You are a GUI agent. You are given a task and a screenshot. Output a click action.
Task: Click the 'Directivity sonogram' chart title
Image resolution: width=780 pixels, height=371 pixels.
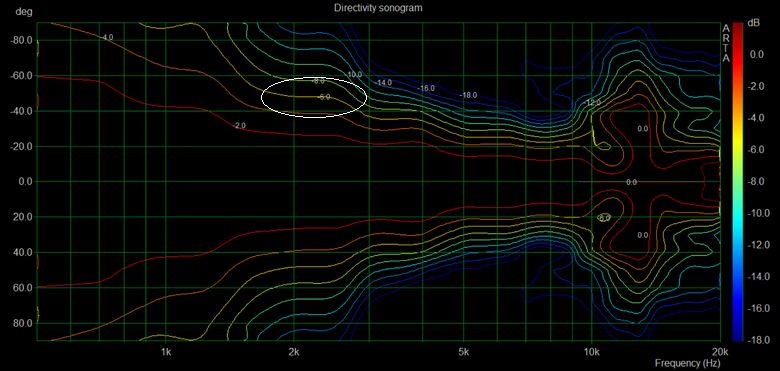click(x=378, y=8)
